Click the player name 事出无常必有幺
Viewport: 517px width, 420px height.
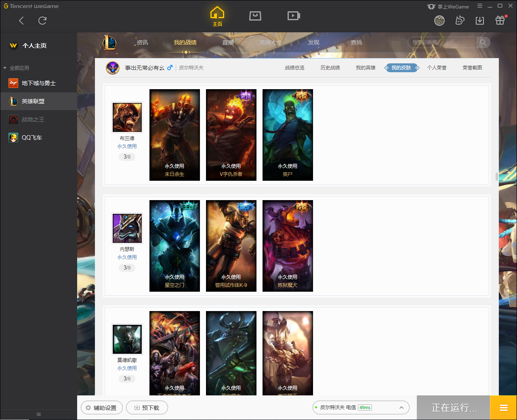(145, 68)
